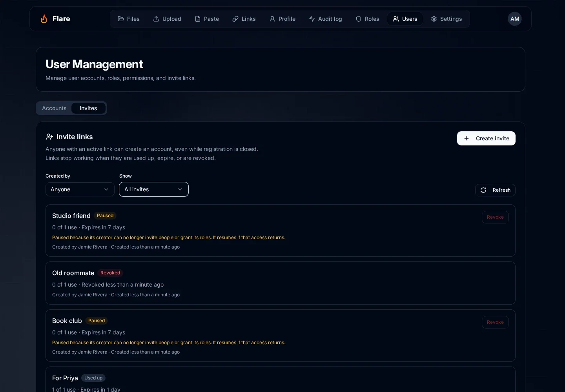Click the gear icon beside Settings
This screenshot has width=565, height=392.
pyautogui.click(x=434, y=19)
